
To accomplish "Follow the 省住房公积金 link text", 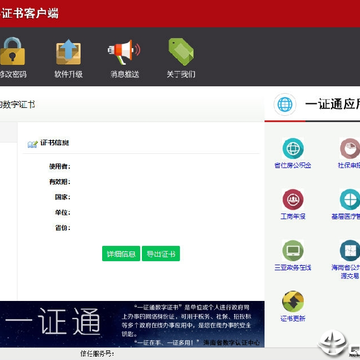I will tap(293, 165).
